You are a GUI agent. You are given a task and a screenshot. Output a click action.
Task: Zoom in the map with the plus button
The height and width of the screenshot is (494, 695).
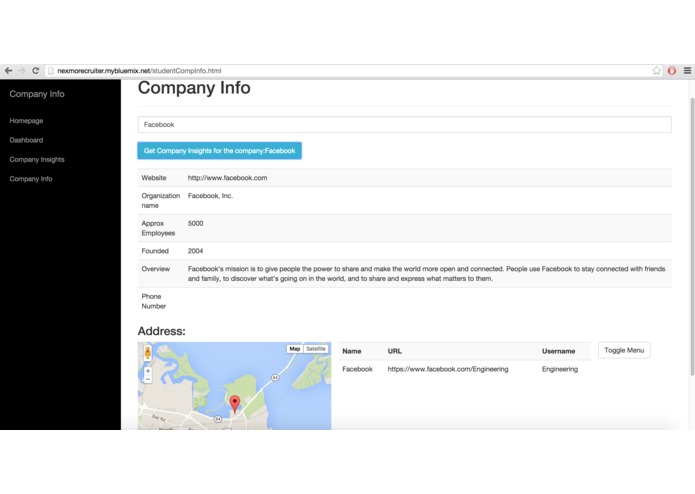[148, 371]
